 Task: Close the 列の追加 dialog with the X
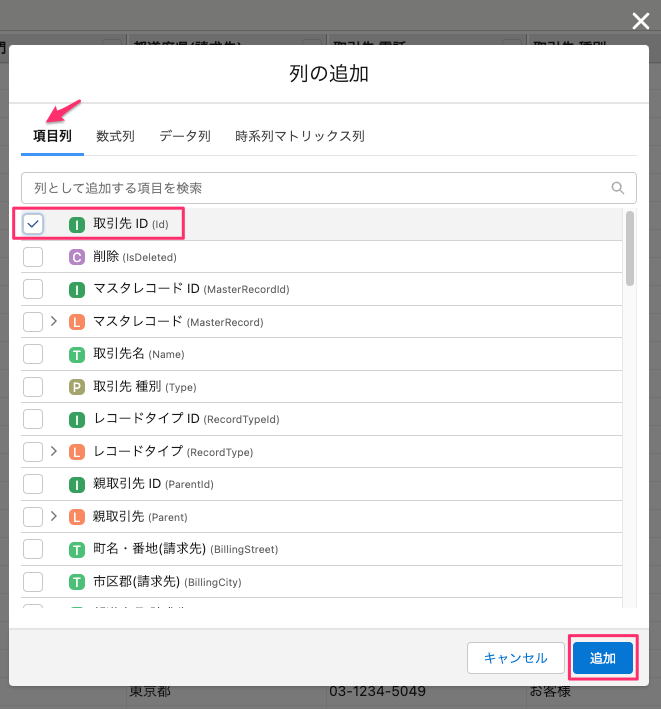[x=641, y=21]
